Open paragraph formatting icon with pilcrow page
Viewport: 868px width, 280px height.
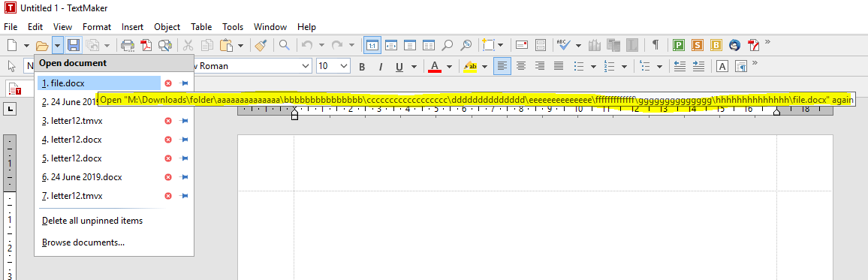coord(741,66)
